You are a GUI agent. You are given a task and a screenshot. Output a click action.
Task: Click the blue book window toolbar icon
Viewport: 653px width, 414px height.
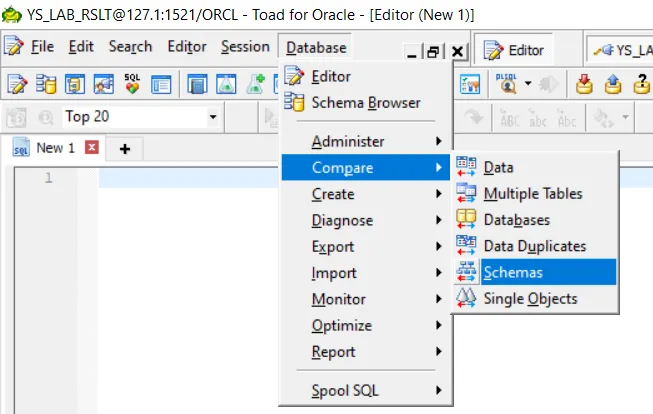[197, 85]
